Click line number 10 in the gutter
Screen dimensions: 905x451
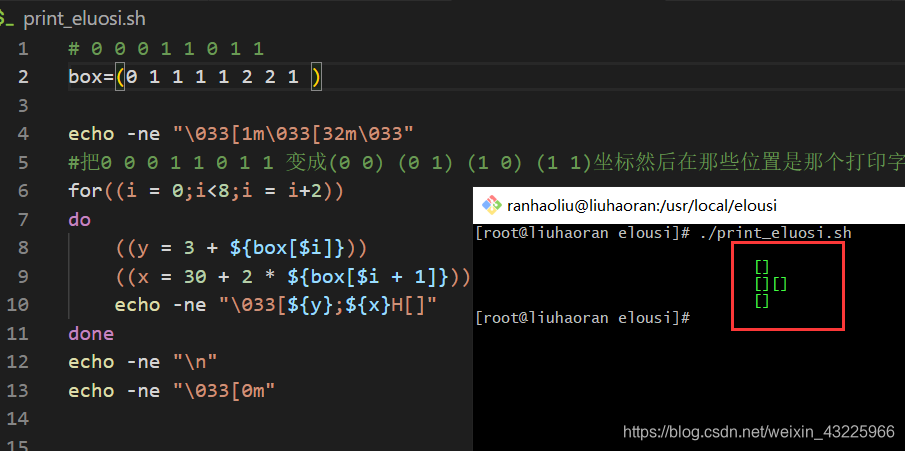click(17, 305)
